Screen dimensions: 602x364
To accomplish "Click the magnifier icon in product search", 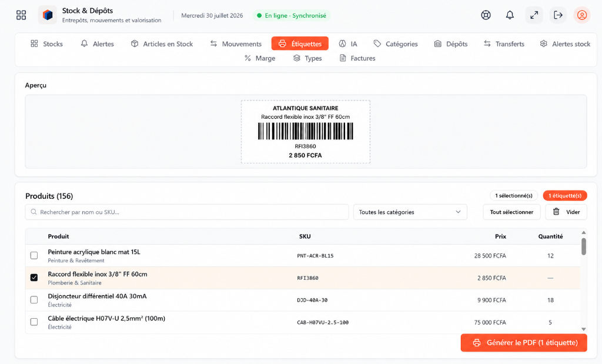I will (x=34, y=212).
